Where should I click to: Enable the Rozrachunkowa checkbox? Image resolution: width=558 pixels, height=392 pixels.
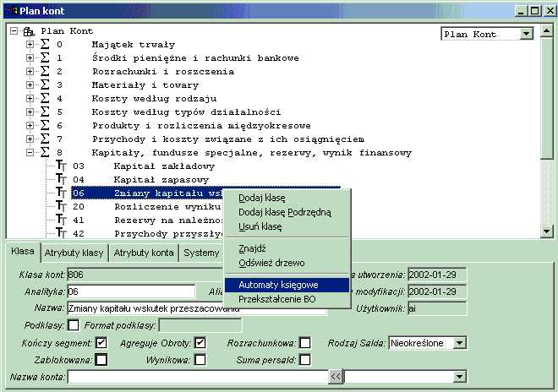tap(304, 343)
